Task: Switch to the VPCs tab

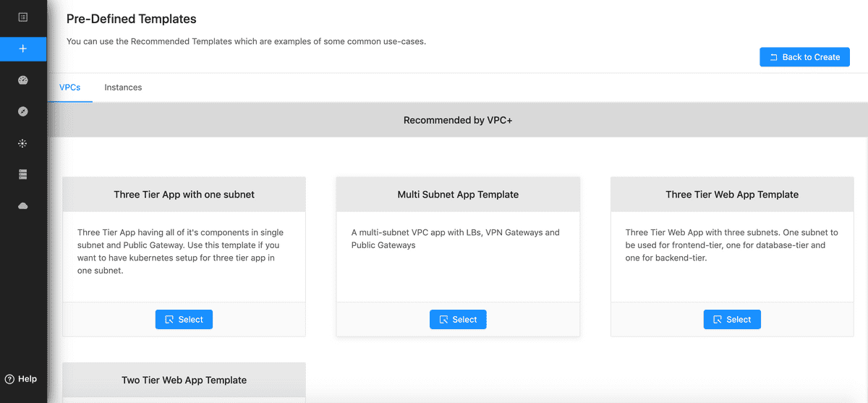Action: tap(69, 88)
